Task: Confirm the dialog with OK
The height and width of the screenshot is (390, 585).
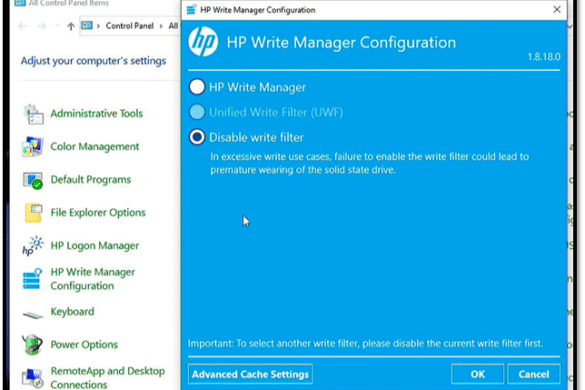Action: pos(477,374)
